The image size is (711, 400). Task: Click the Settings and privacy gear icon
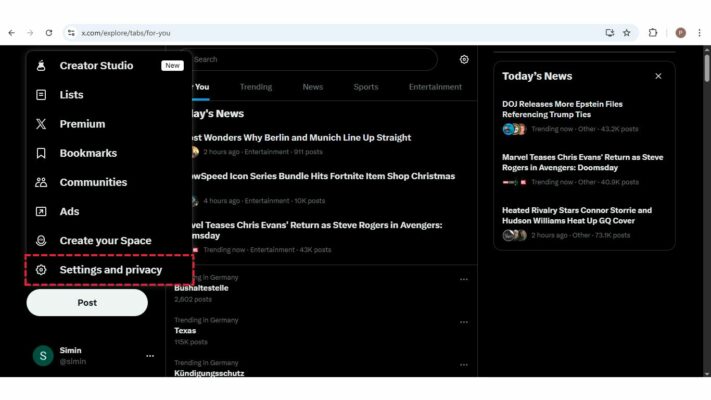tap(41, 270)
